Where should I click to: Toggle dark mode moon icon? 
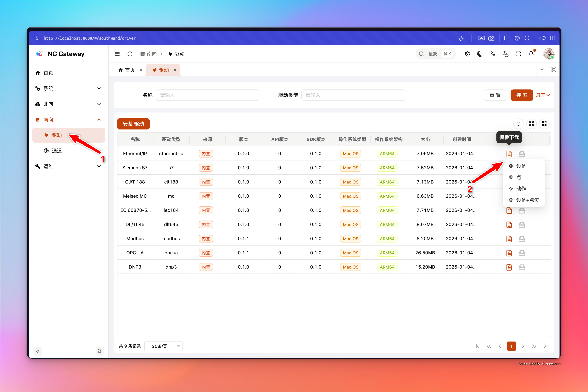click(x=479, y=54)
